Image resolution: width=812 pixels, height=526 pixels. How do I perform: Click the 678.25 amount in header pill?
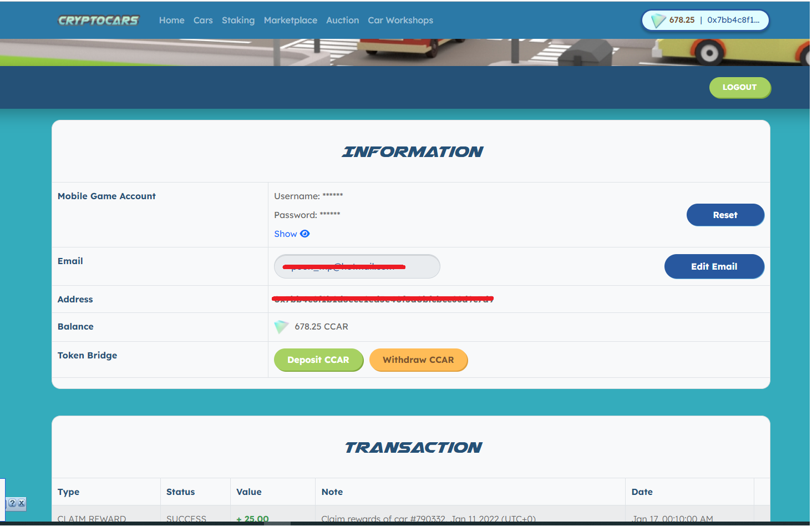(x=682, y=20)
